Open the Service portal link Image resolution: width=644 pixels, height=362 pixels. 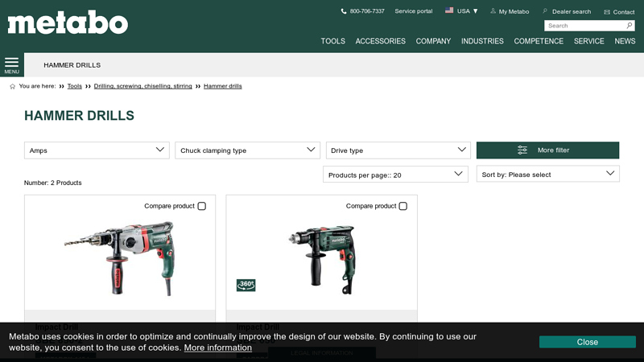(414, 11)
